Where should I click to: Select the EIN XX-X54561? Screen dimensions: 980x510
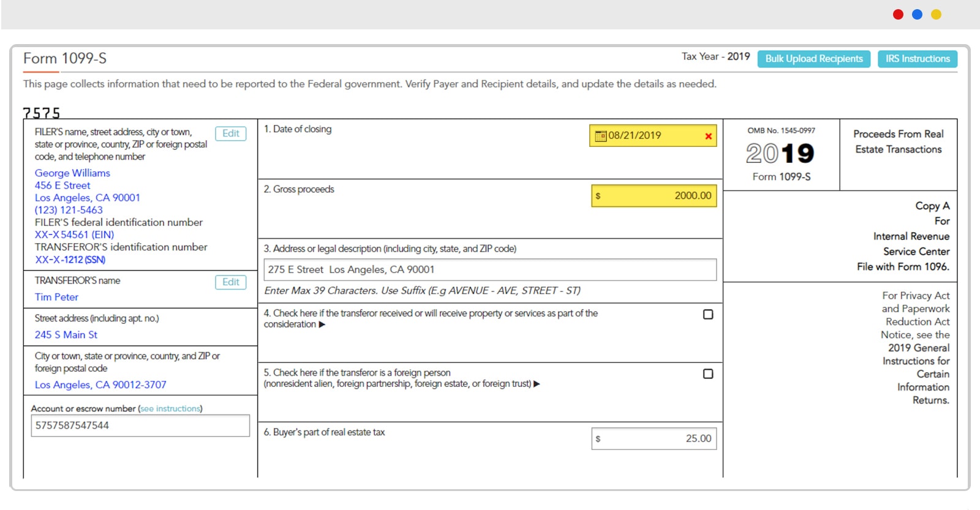coord(74,234)
